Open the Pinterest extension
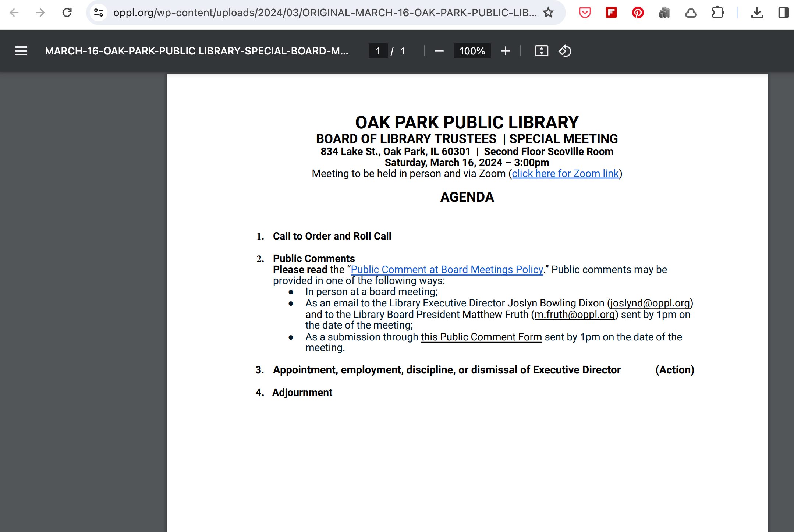Image resolution: width=794 pixels, height=532 pixels. tap(638, 12)
